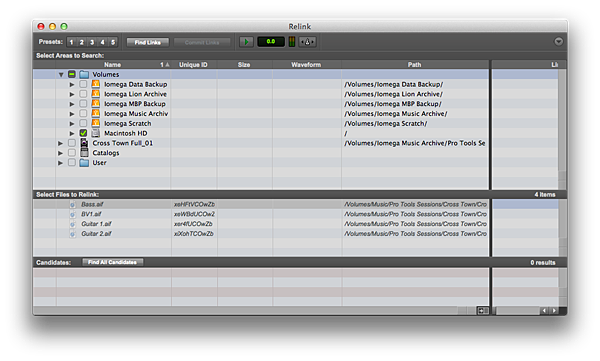Image resolution: width=600 pixels, height=361 pixels.
Task: Open the browser menu arrow at the toolbar's far right
Action: (x=558, y=41)
